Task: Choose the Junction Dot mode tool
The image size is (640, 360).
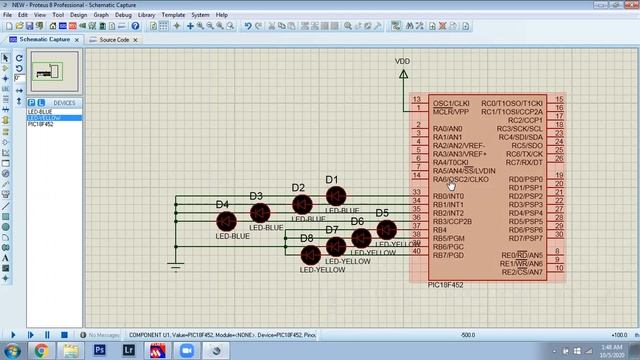Action: click(x=5, y=78)
